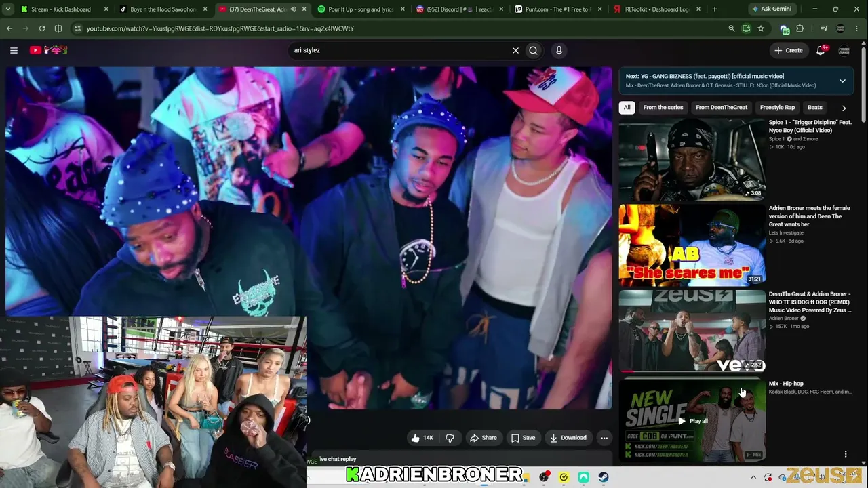Select the 'Beats' chip
The image size is (868, 488).
coord(815,107)
